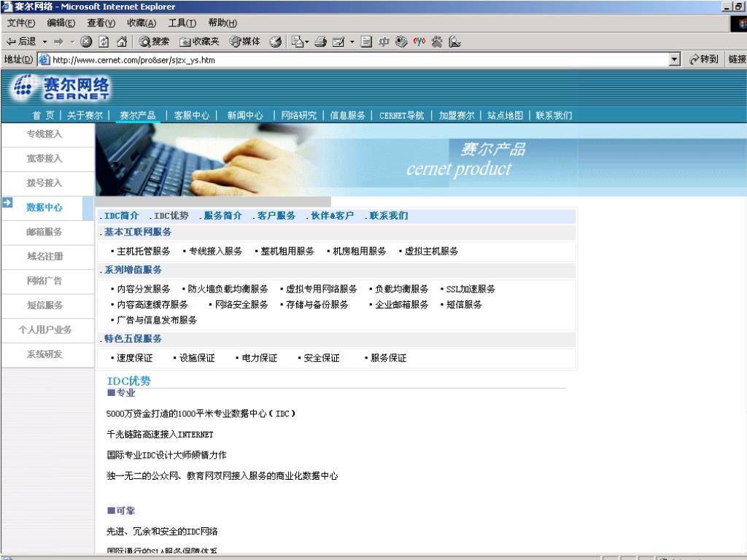The image size is (747, 560).
Task: Open the Back history dropdown arrow
Action: coord(44,42)
